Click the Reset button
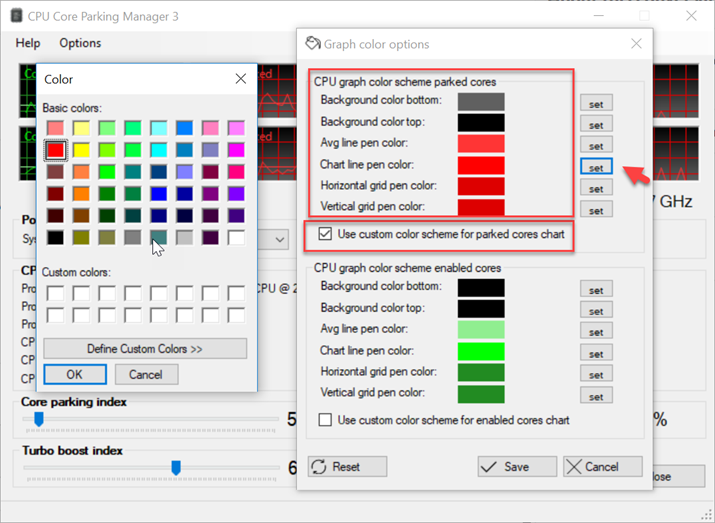This screenshot has height=523, width=715. [347, 466]
